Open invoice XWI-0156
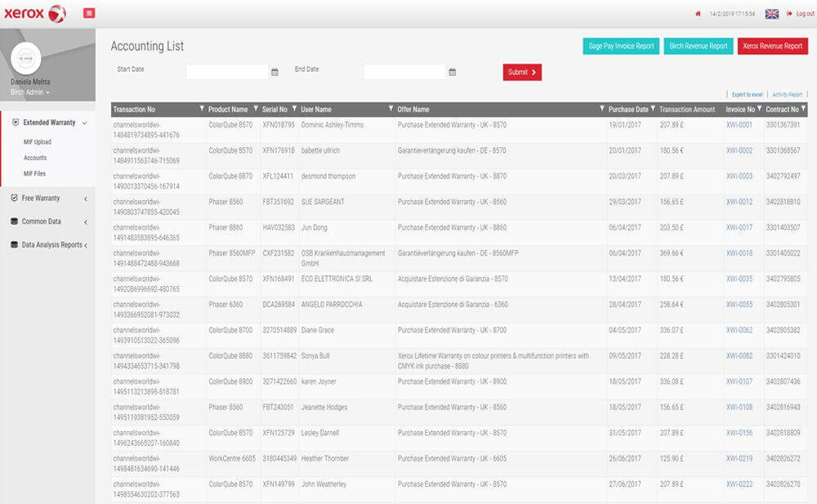Screen dimensions: 817x504 [x=739, y=433]
